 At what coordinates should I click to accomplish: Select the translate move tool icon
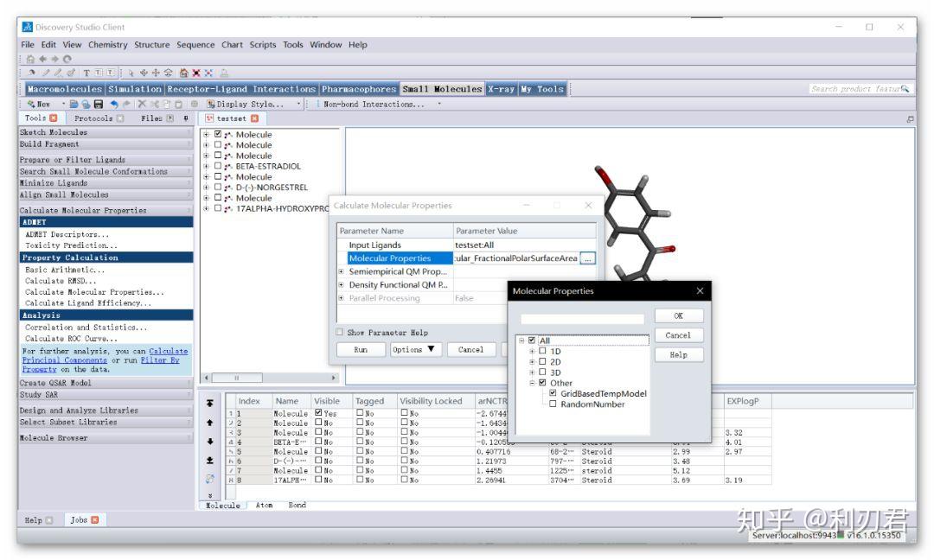(x=156, y=73)
